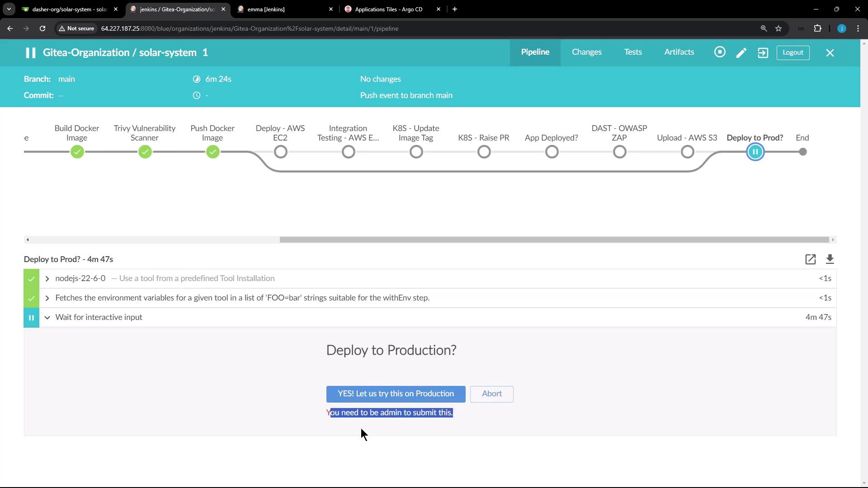Screen dimensions: 868x488
Task: Download the stage log file
Action: click(830, 259)
